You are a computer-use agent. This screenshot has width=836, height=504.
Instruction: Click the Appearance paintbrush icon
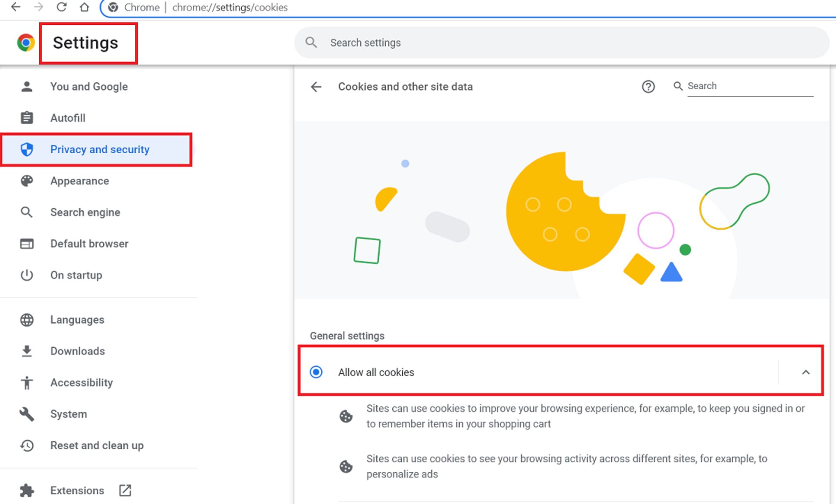click(x=27, y=181)
